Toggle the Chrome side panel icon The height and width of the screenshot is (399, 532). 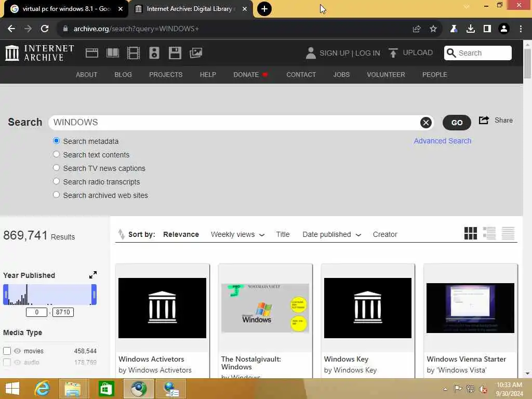point(487,29)
